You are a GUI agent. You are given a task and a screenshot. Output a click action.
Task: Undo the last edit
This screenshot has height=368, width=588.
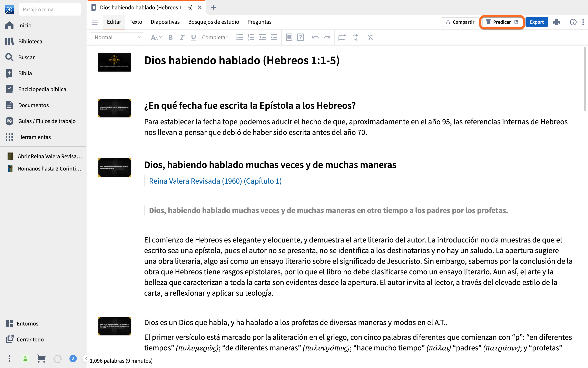[x=315, y=37]
